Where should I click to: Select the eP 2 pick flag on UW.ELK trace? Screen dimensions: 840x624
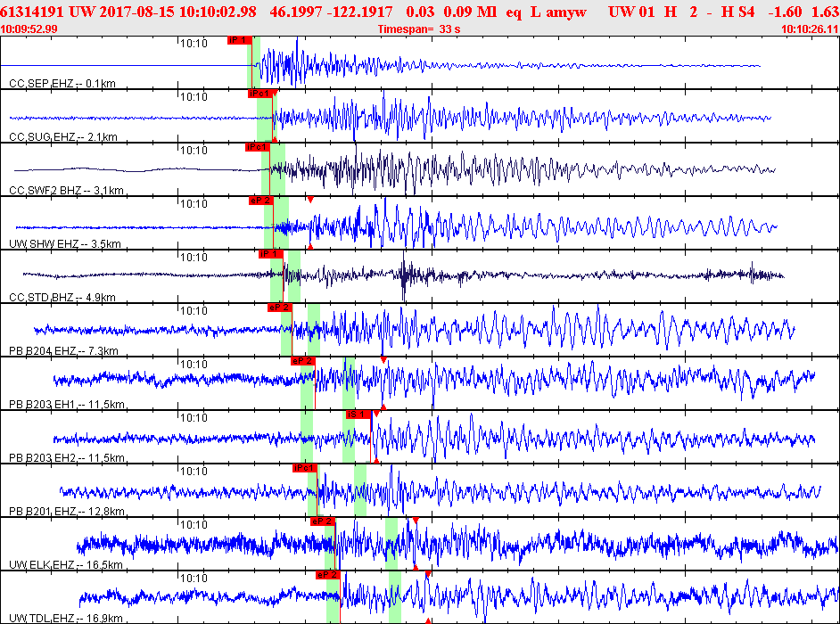(323, 522)
